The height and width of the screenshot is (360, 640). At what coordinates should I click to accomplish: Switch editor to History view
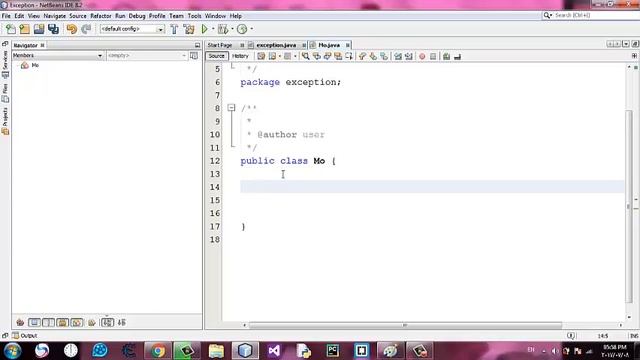tap(240, 56)
